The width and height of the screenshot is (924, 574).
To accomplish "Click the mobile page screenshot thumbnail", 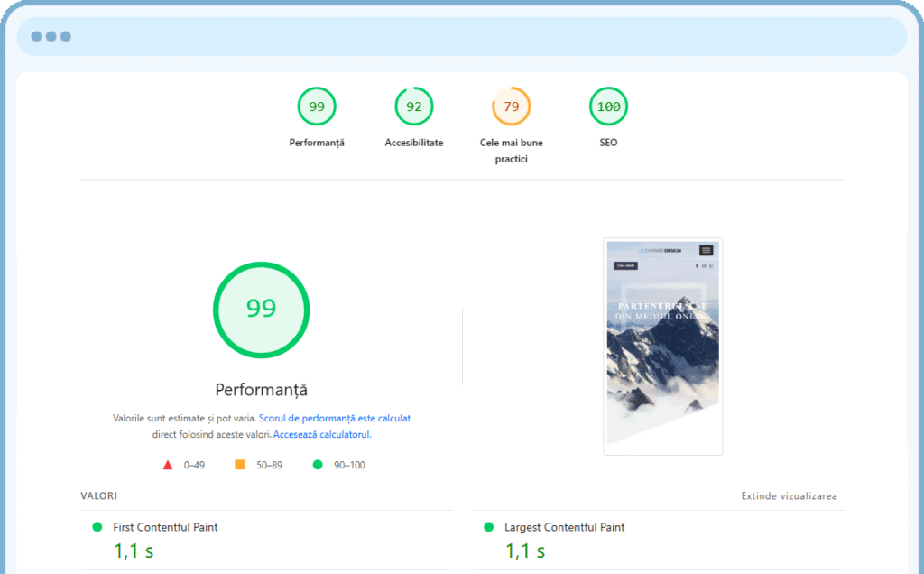I will click(x=663, y=347).
